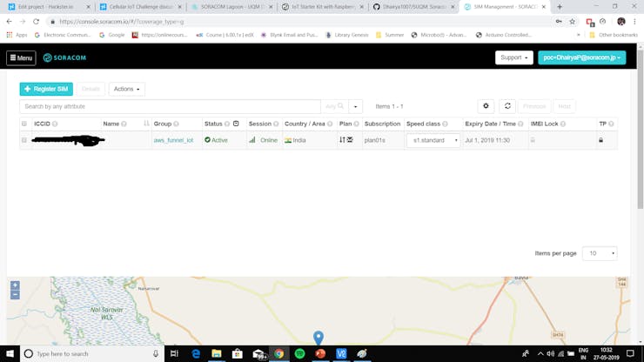Click the SORACOM logo

coord(65,58)
